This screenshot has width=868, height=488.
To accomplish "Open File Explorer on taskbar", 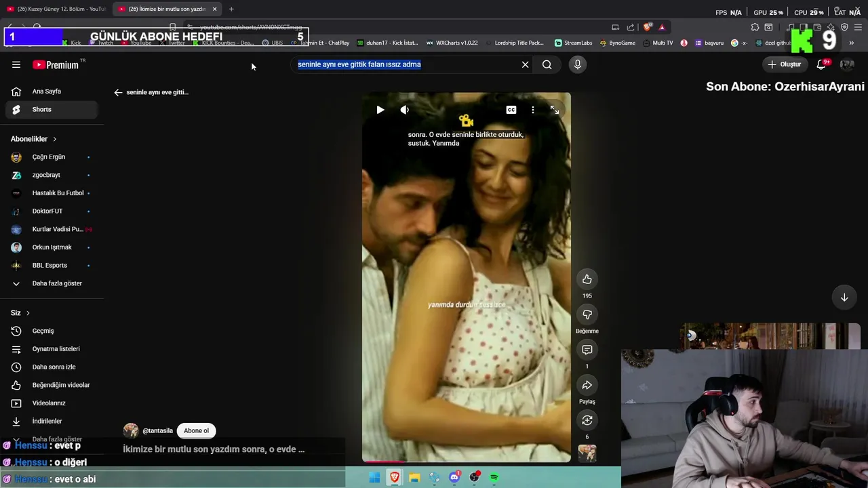I will (x=414, y=478).
